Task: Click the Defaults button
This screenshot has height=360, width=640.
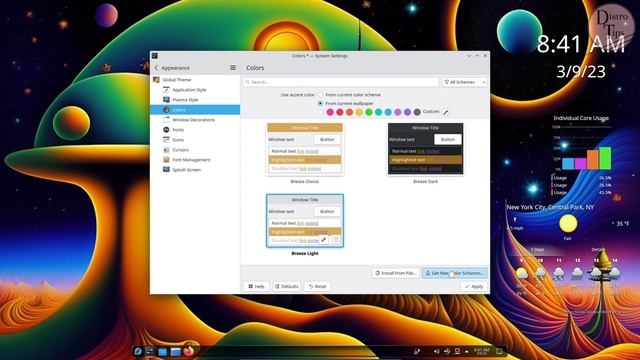Action: (x=287, y=287)
